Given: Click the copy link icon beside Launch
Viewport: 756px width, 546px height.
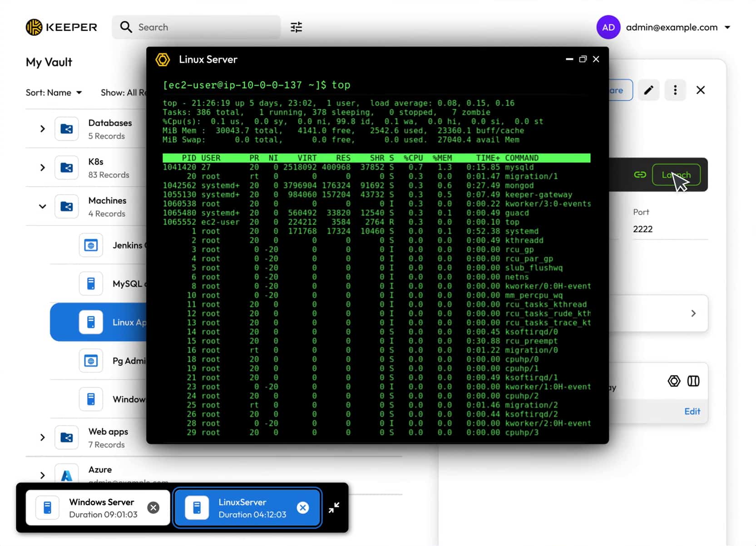Looking at the screenshot, I should [640, 175].
